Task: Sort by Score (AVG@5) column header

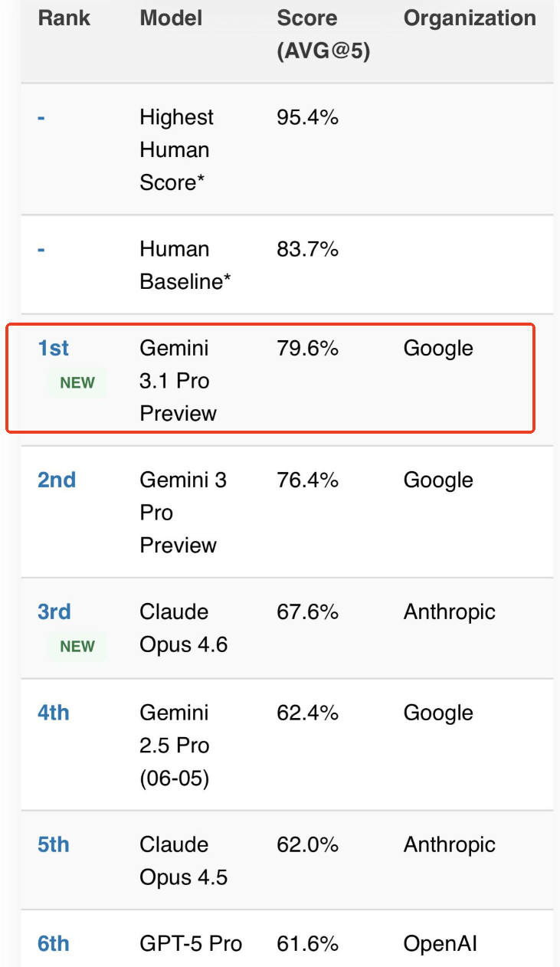Action: pyautogui.click(x=323, y=34)
